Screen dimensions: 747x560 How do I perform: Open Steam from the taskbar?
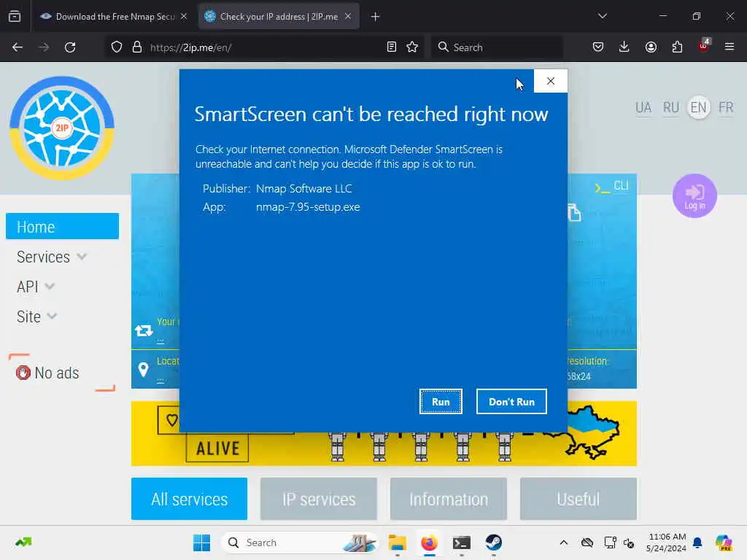pyautogui.click(x=494, y=542)
